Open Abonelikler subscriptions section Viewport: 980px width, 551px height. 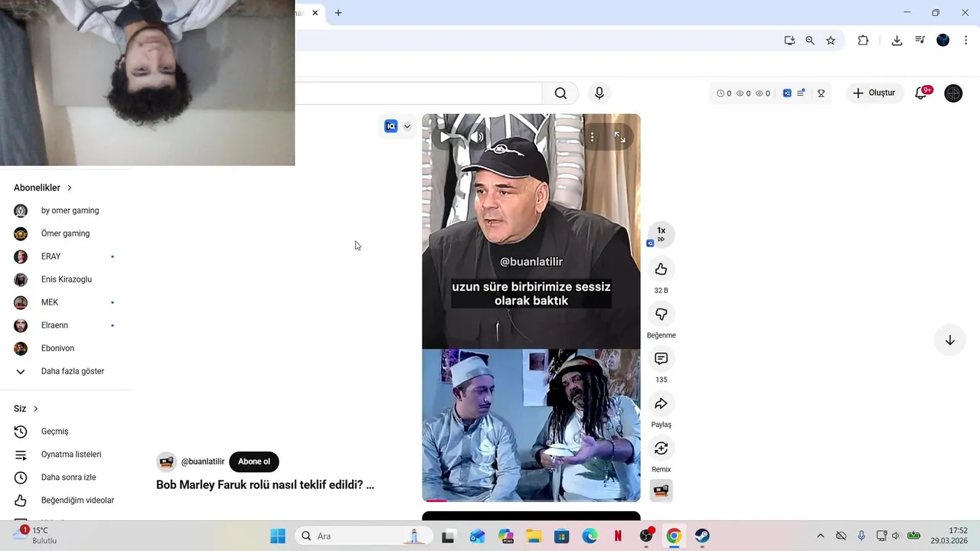coord(43,187)
